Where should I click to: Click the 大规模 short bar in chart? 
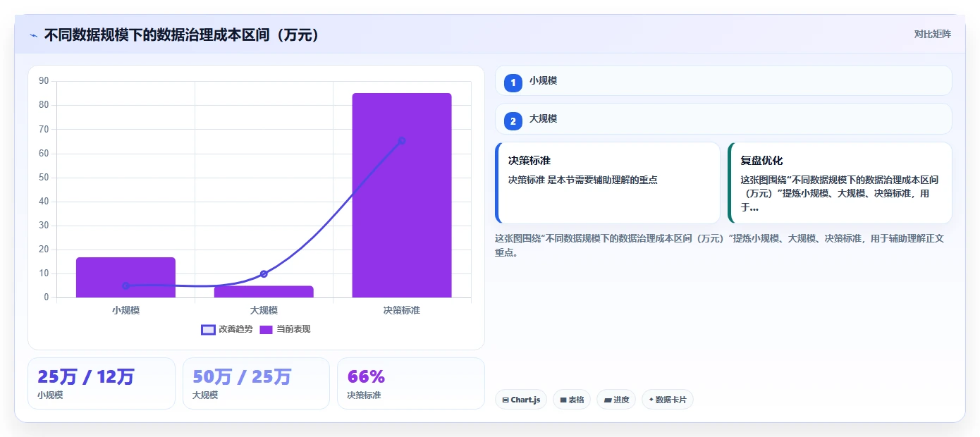coord(264,292)
